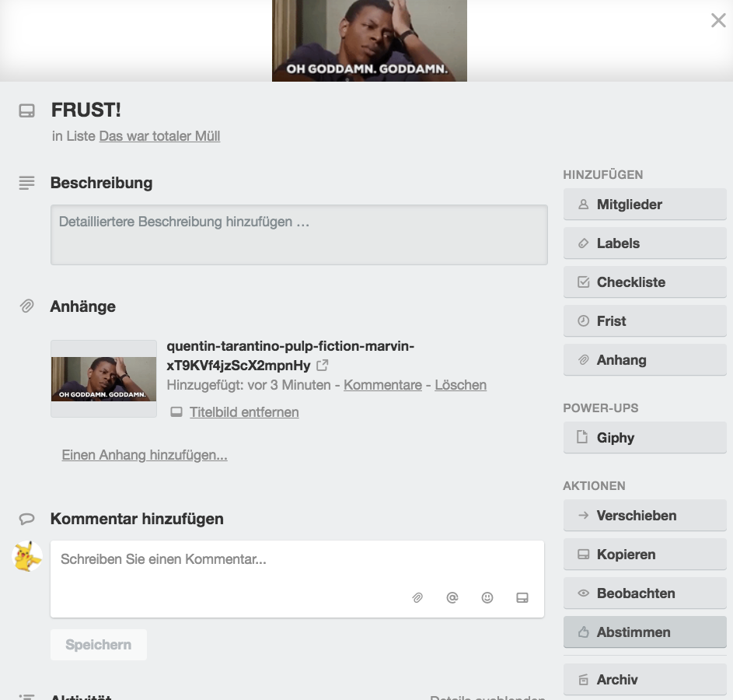This screenshot has height=700, width=733.
Task: Add a card using the card icon in the comment box
Action: [x=522, y=597]
